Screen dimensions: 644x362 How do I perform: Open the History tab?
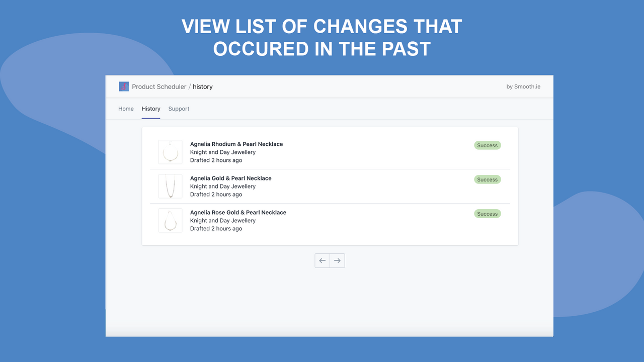click(151, 109)
